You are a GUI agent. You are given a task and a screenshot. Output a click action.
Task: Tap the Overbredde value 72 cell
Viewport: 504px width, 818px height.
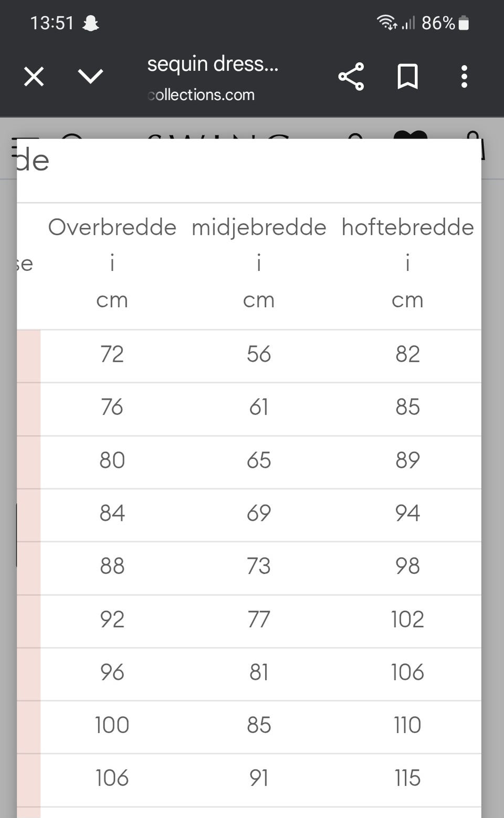112,354
